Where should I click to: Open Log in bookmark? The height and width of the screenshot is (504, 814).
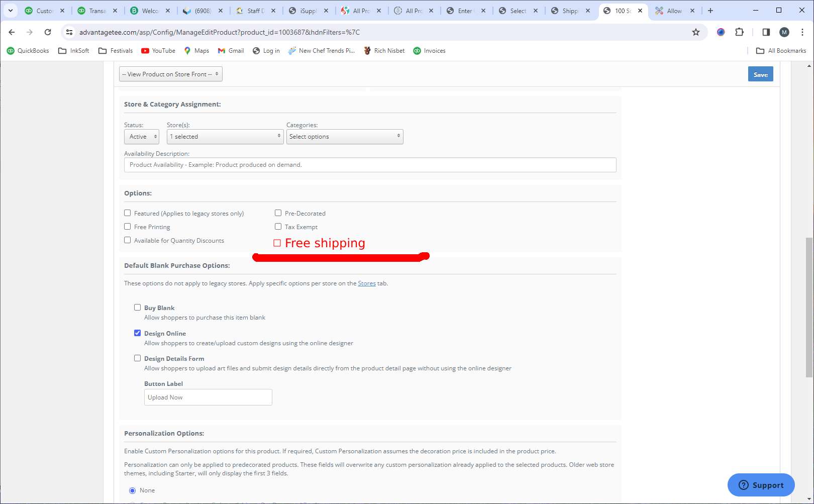click(266, 51)
